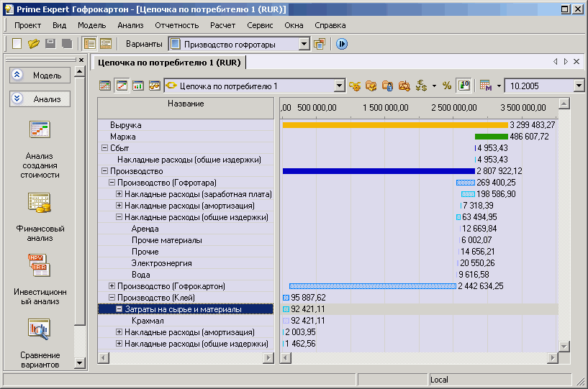This screenshot has width=588, height=389.
Task: Open project using the yellow folder icon
Action: click(x=33, y=44)
